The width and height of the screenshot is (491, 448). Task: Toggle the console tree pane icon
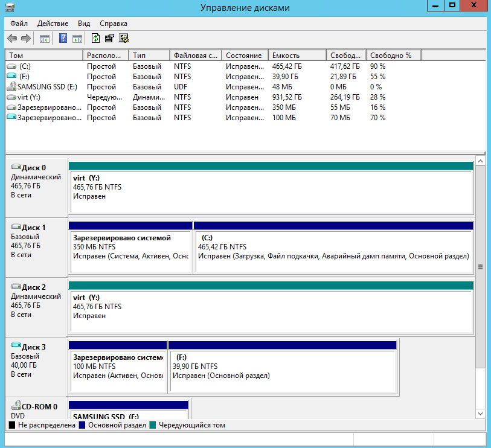(45, 39)
